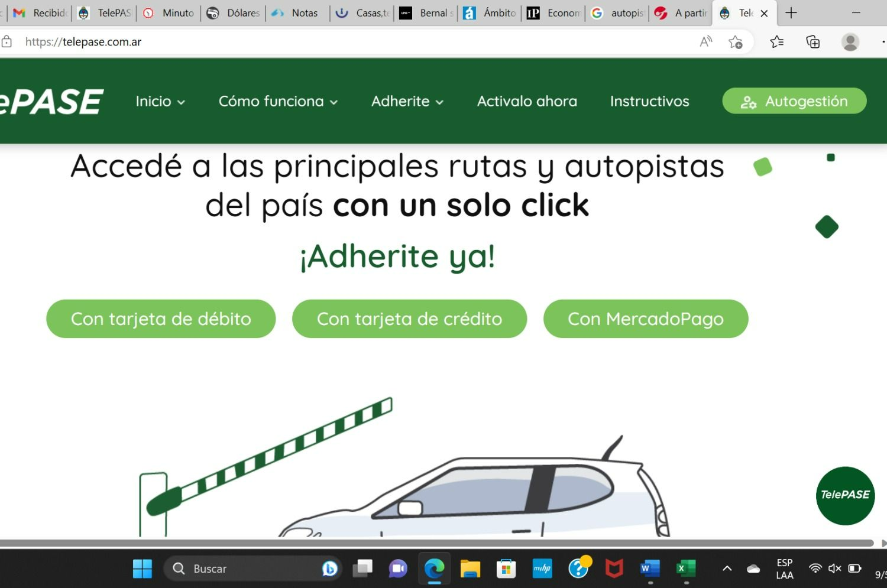Open the Favorites list icon
This screenshot has width=887, height=588.
pos(776,41)
